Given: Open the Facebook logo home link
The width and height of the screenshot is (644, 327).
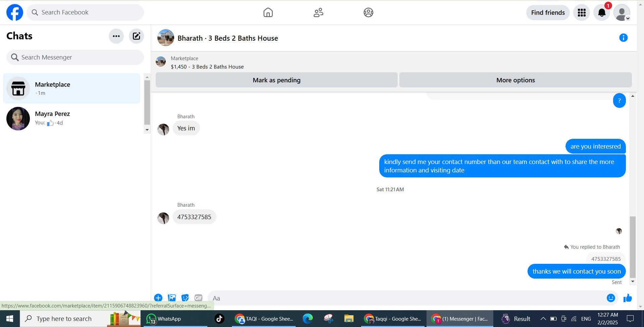Looking at the screenshot, I should tap(15, 12).
